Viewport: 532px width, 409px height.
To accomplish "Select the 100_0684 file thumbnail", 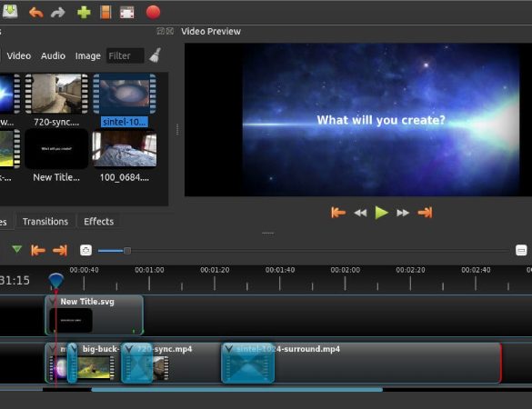I will pyautogui.click(x=125, y=149).
